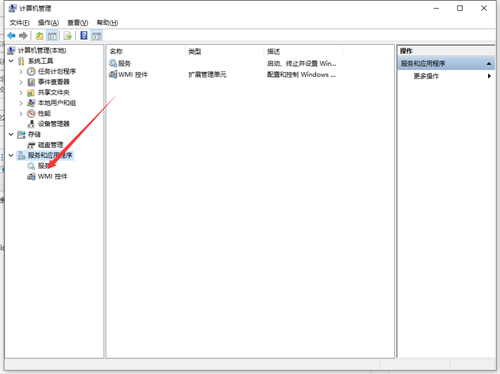Open the 查看(V) menu

(x=78, y=23)
